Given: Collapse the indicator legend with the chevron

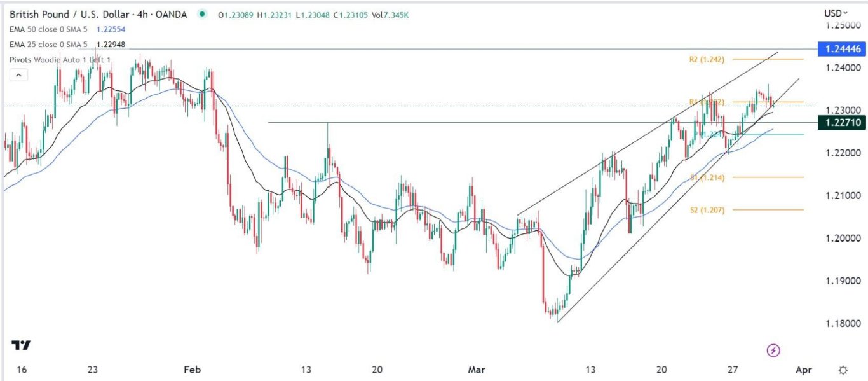Looking at the screenshot, I should pos(18,75).
